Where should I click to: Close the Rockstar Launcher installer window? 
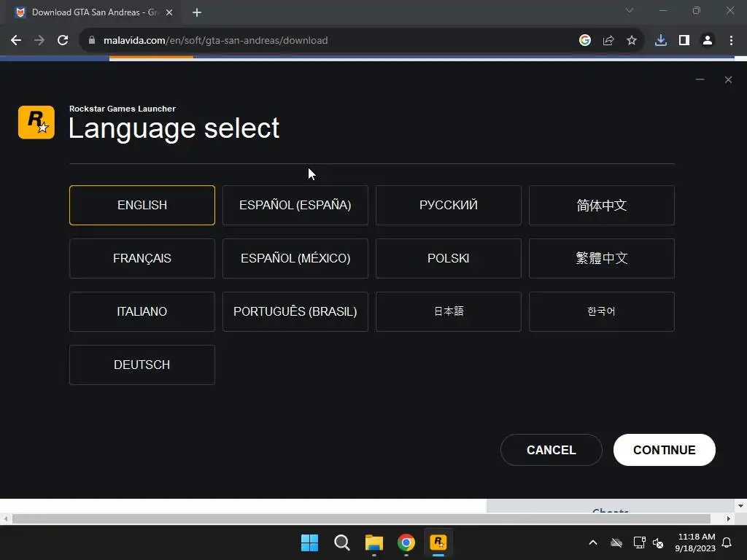(728, 79)
